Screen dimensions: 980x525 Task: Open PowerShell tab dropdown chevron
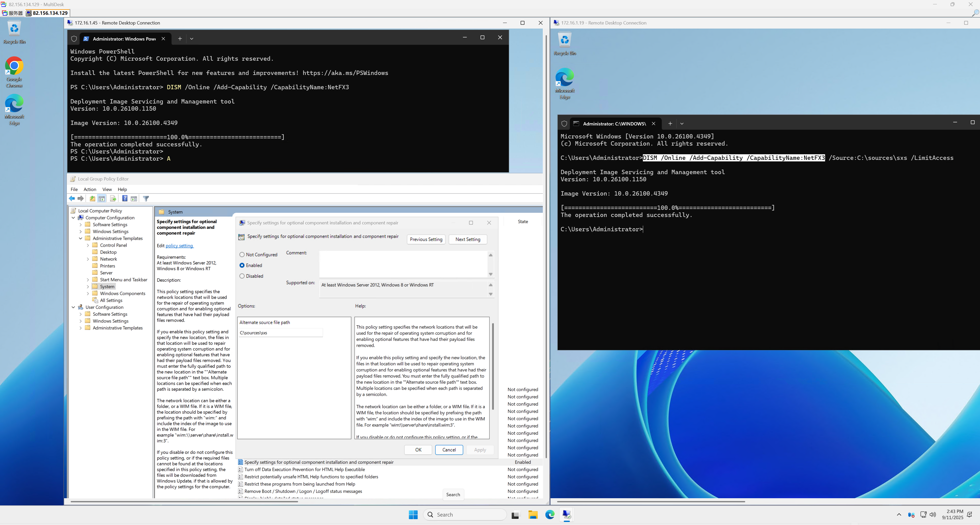pyautogui.click(x=192, y=39)
